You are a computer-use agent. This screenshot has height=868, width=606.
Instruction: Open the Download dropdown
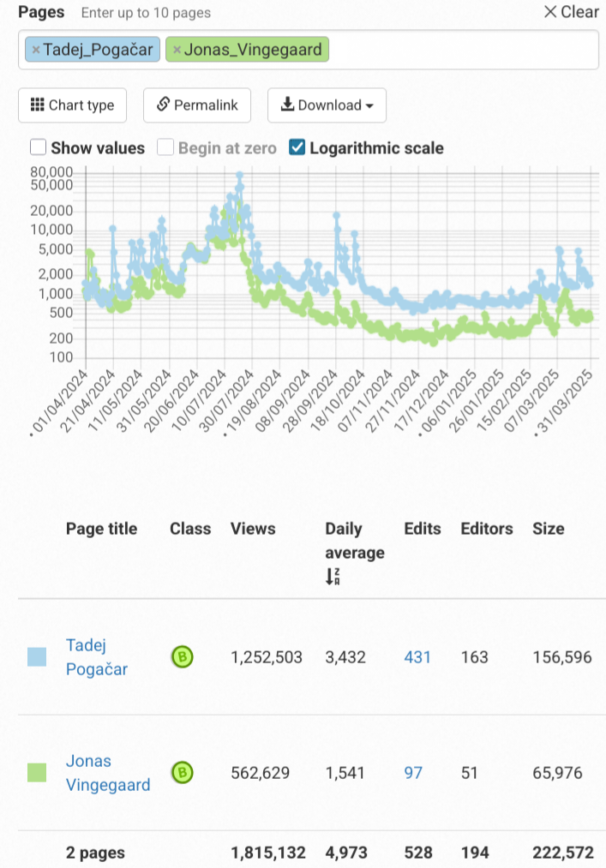(327, 105)
